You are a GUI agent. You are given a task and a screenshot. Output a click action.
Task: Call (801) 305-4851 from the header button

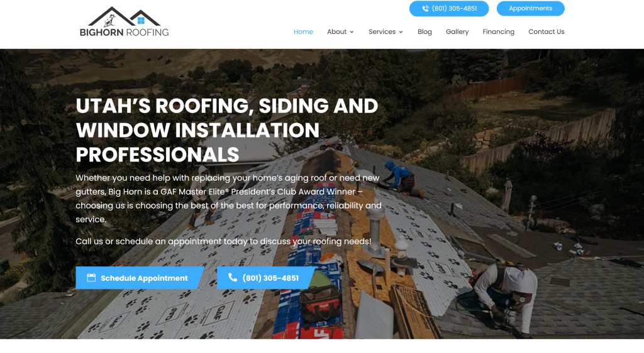pos(449,9)
